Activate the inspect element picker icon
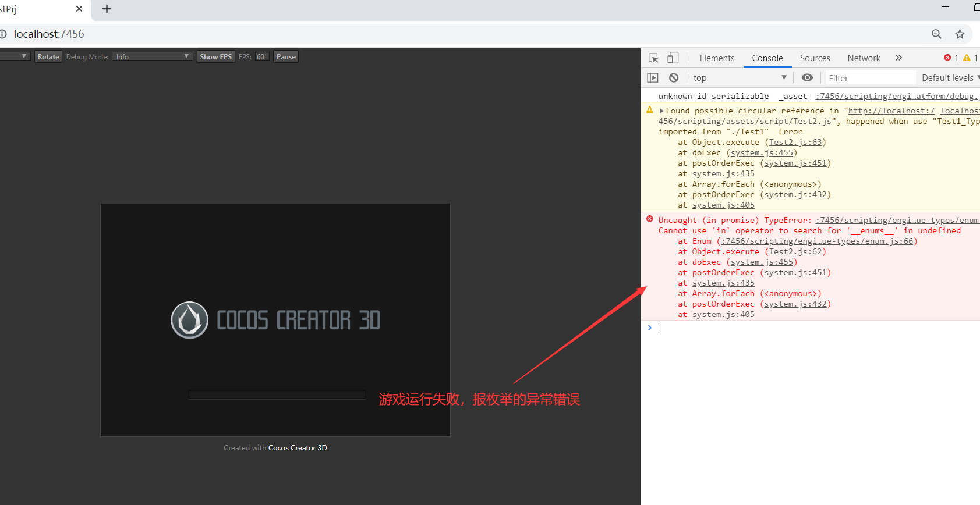 (x=653, y=58)
